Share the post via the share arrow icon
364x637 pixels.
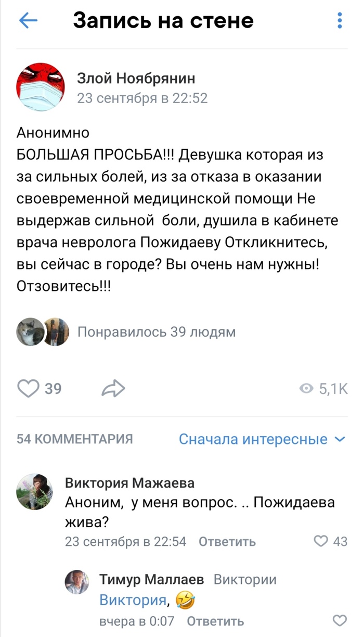coord(112,388)
